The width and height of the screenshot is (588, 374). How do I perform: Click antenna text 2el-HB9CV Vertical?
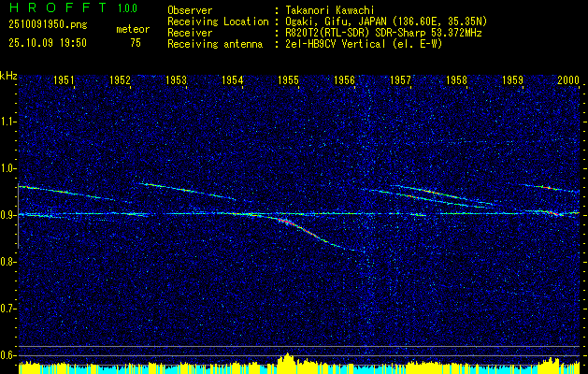pos(336,44)
